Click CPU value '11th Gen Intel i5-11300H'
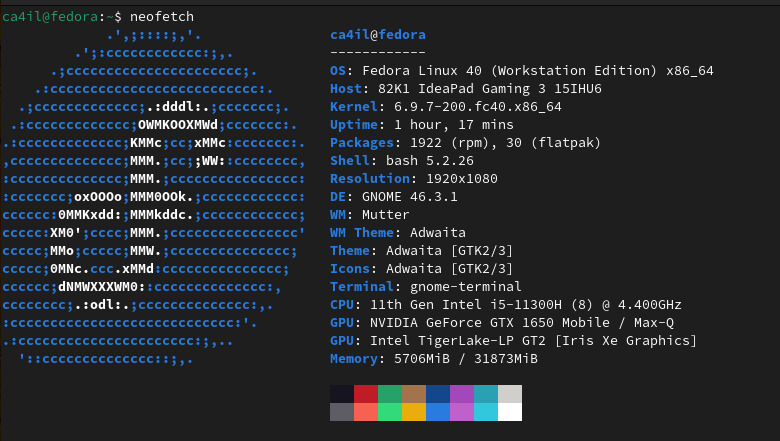780x441 pixels. [466, 305]
